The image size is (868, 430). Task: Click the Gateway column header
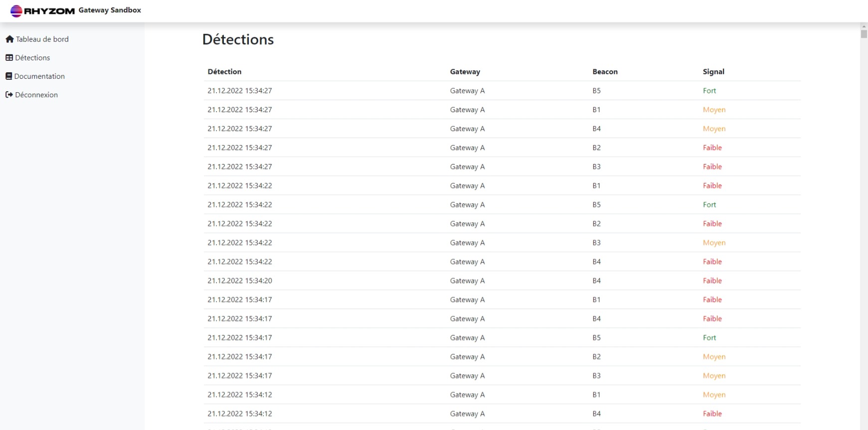[465, 72]
